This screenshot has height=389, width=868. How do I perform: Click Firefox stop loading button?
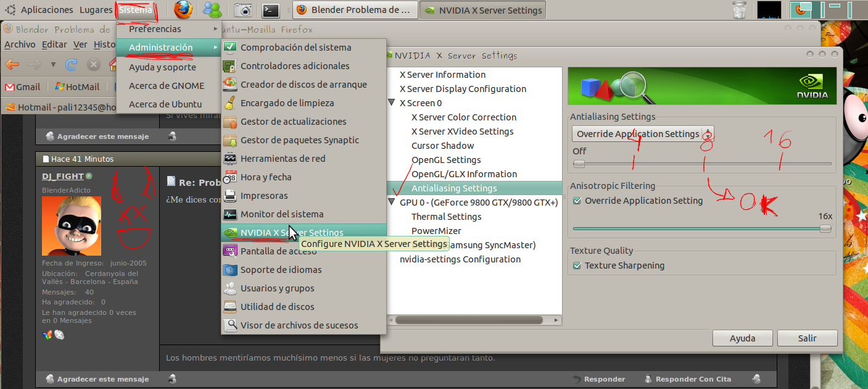click(93, 64)
